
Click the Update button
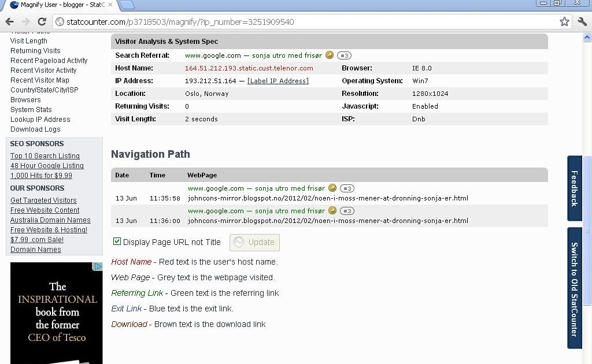coord(254,243)
